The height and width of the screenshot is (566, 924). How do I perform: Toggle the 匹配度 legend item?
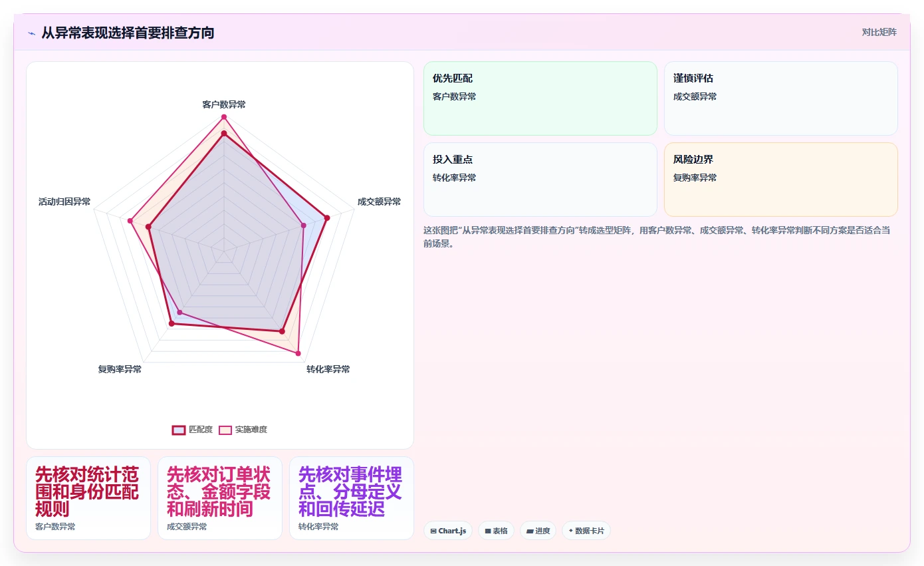pos(192,430)
